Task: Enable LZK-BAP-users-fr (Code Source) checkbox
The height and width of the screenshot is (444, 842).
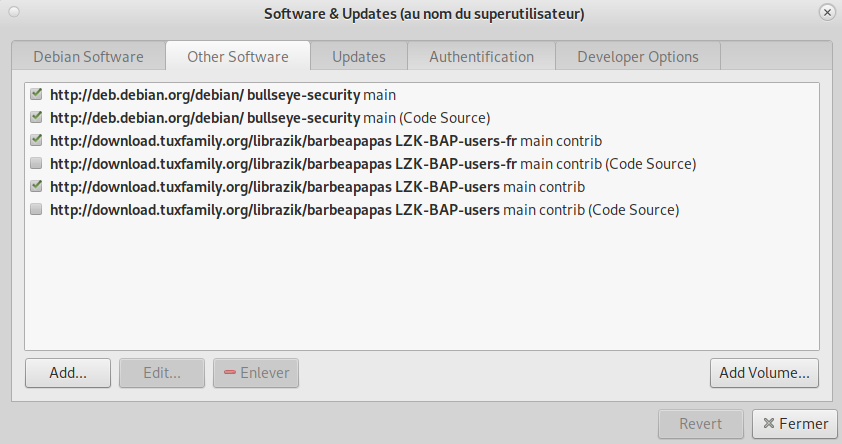Action: pos(36,164)
